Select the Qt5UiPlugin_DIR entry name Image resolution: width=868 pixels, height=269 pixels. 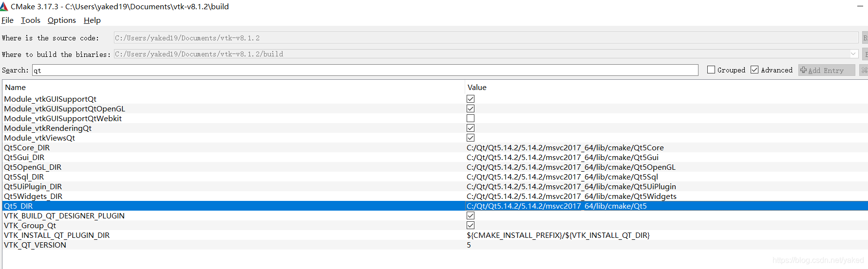tap(33, 187)
